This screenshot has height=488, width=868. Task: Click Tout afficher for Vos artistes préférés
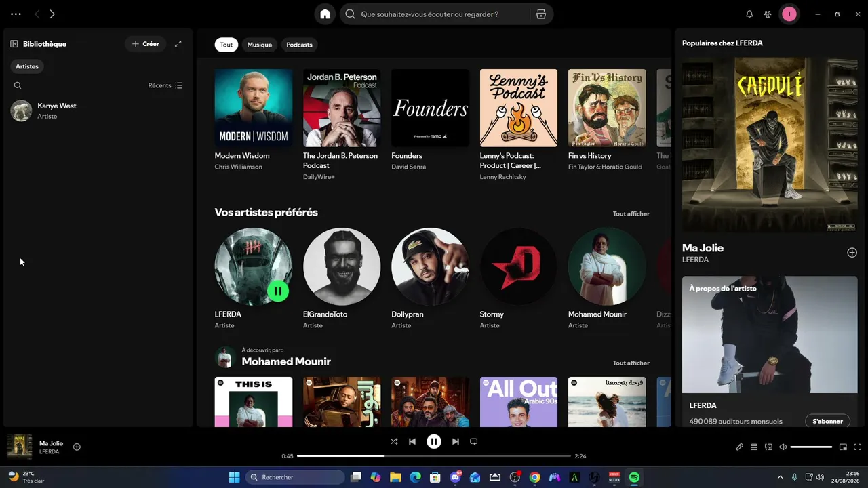pos(631,213)
